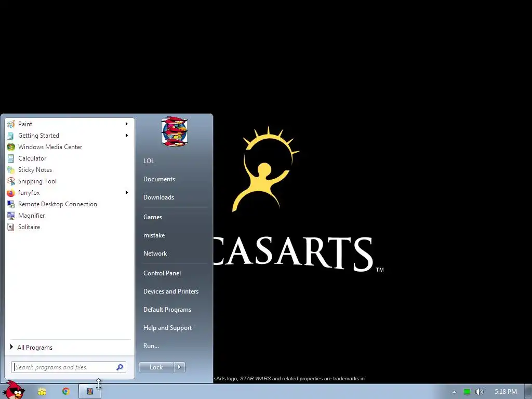Open the Run... dialog
The width and height of the screenshot is (532, 399).
[151, 346]
